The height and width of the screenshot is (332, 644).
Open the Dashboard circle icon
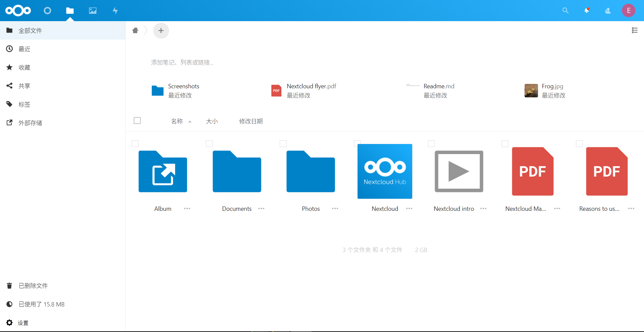(47, 11)
